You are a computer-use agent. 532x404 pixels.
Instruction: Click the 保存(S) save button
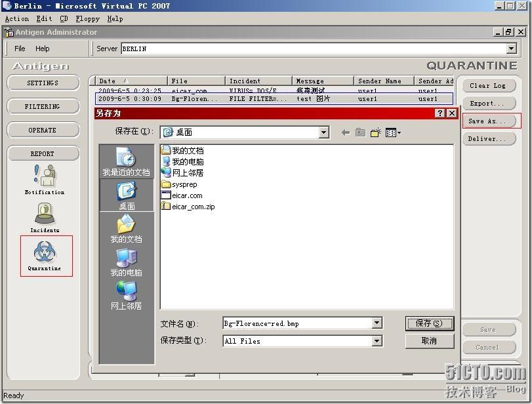430,323
